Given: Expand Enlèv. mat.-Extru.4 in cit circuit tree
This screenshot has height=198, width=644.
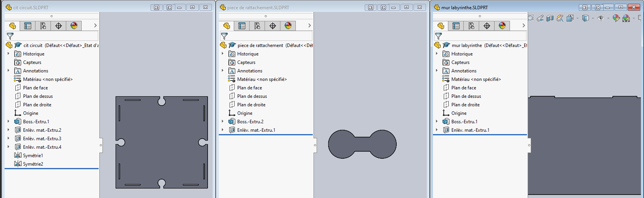Looking at the screenshot, I should (8, 147).
